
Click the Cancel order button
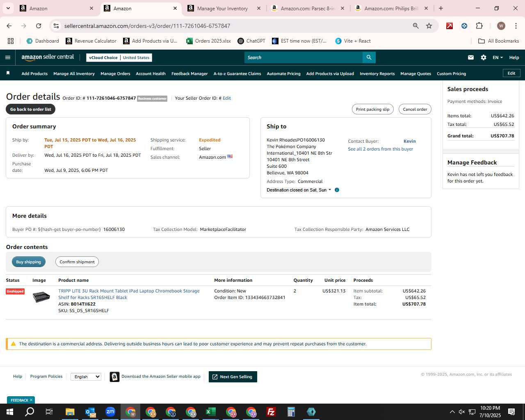415,109
